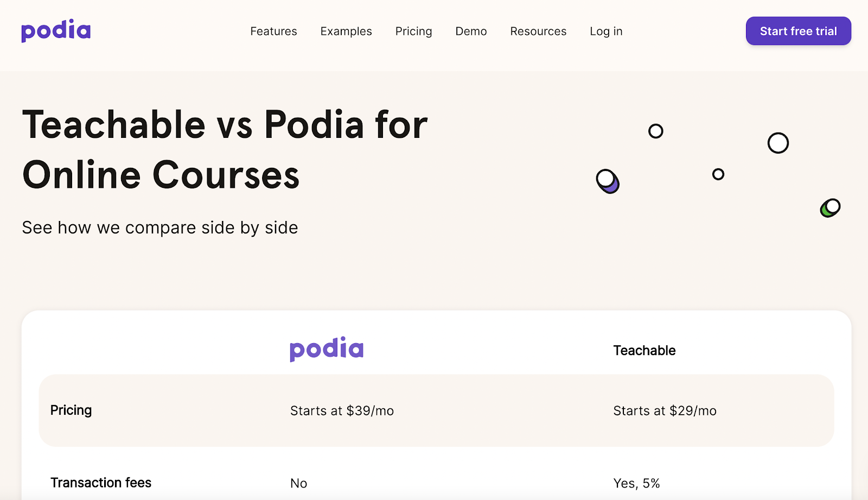Click the Teachable column heading
This screenshot has width=868, height=500.
pos(644,351)
